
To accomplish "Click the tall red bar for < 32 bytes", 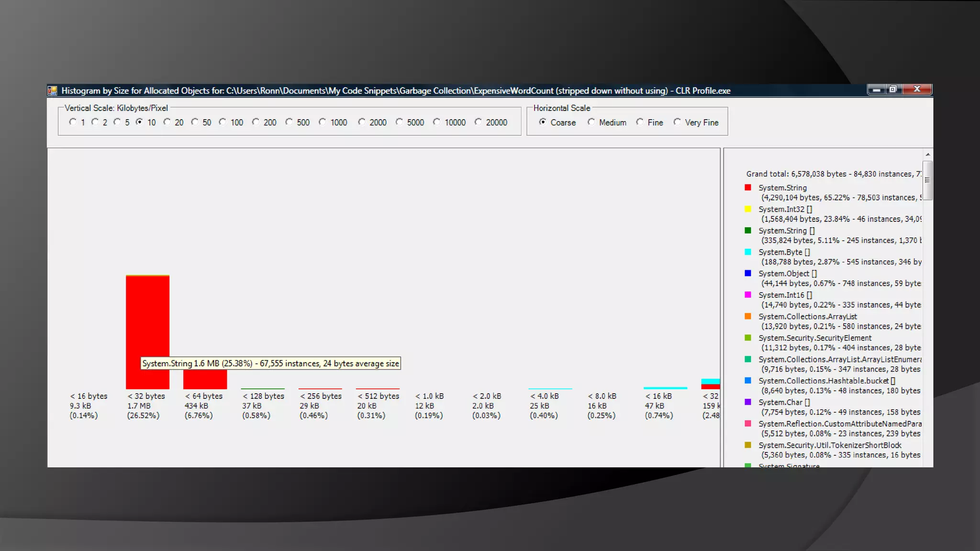I will coord(147,316).
